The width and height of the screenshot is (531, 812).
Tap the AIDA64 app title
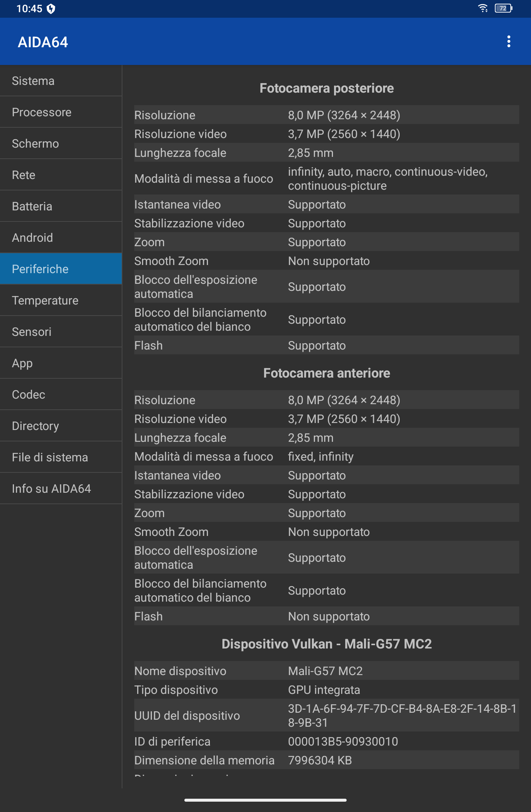[x=43, y=42]
